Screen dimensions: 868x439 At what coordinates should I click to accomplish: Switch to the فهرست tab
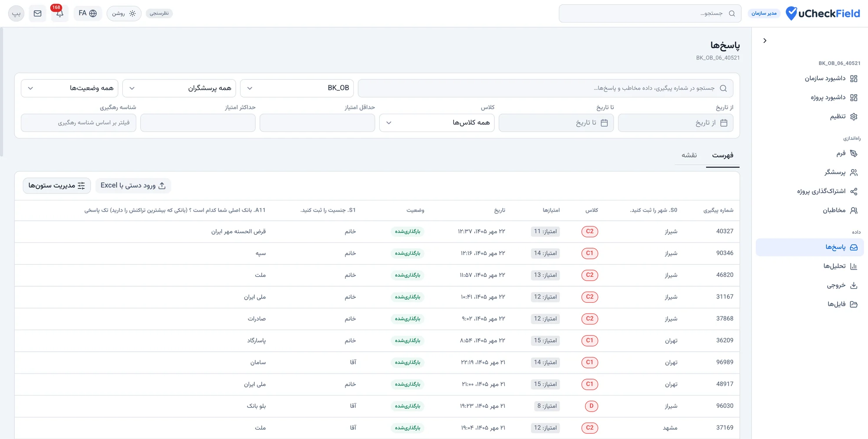pyautogui.click(x=723, y=155)
